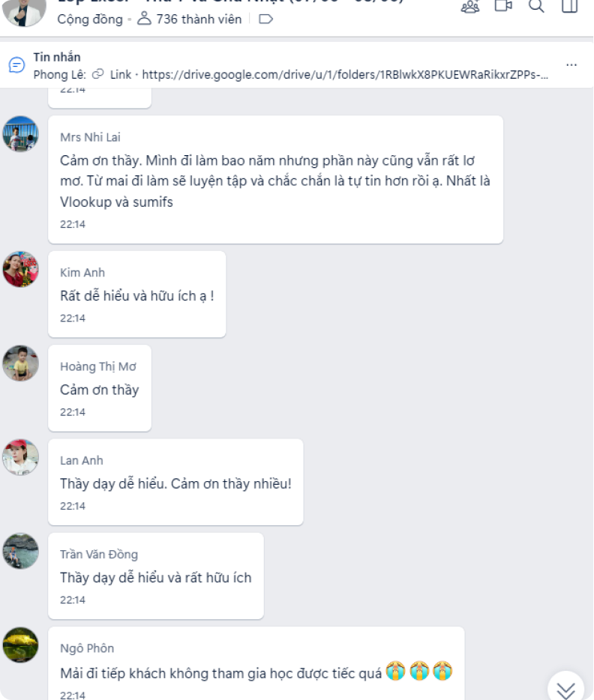Open the pinned Google Drive link
This screenshot has width=594, height=700.
(345, 74)
